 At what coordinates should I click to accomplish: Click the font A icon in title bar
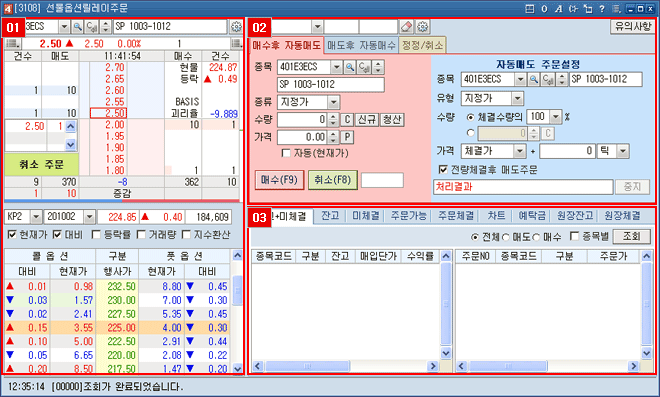(x=559, y=8)
